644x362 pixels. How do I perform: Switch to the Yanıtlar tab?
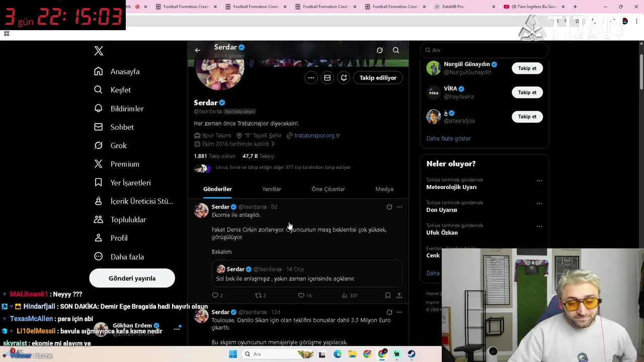pyautogui.click(x=272, y=189)
